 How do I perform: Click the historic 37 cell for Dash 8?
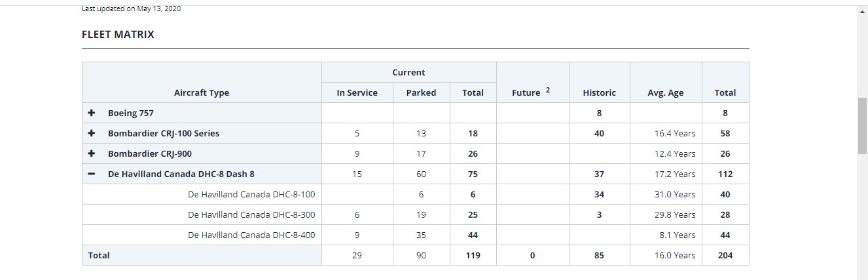[x=599, y=174]
